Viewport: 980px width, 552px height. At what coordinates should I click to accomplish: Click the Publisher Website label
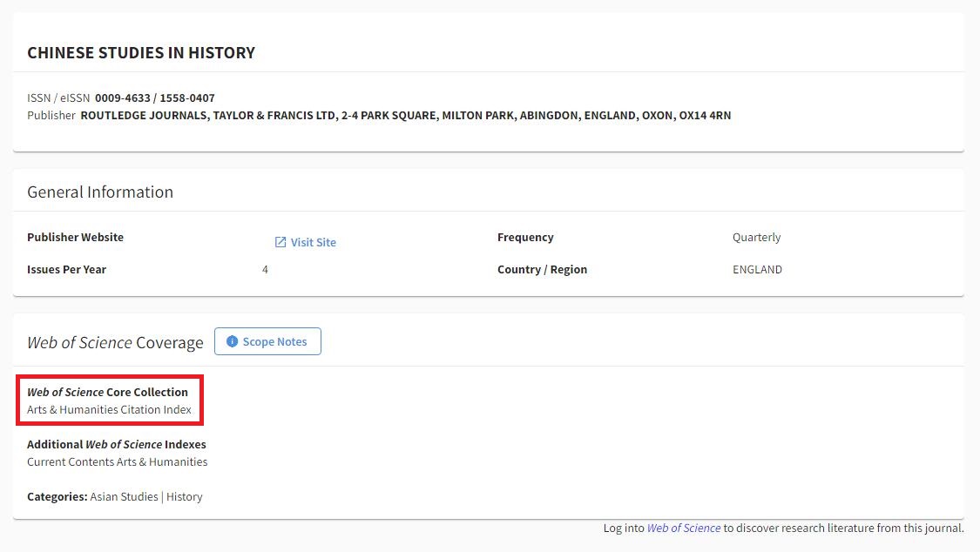pyautogui.click(x=75, y=237)
